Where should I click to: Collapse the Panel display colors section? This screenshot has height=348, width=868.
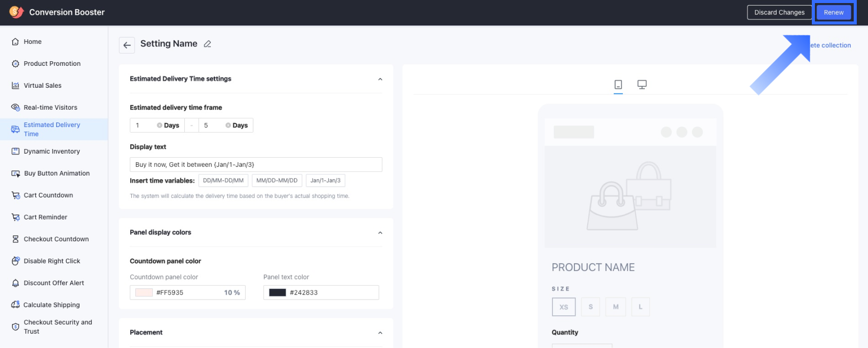point(380,233)
